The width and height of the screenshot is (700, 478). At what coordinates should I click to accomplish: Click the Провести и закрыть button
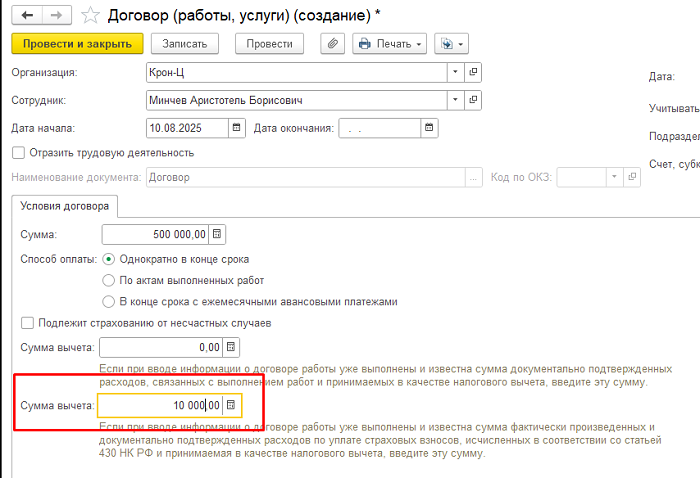coord(77,44)
